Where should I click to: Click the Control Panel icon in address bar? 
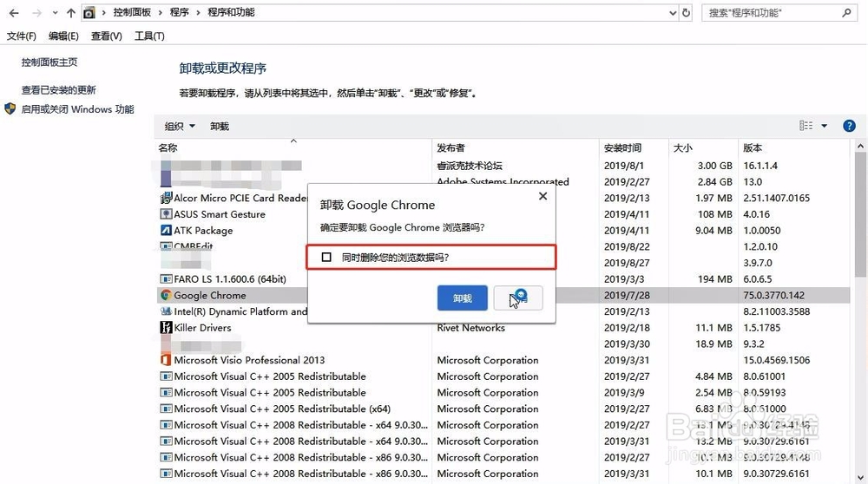click(x=89, y=13)
